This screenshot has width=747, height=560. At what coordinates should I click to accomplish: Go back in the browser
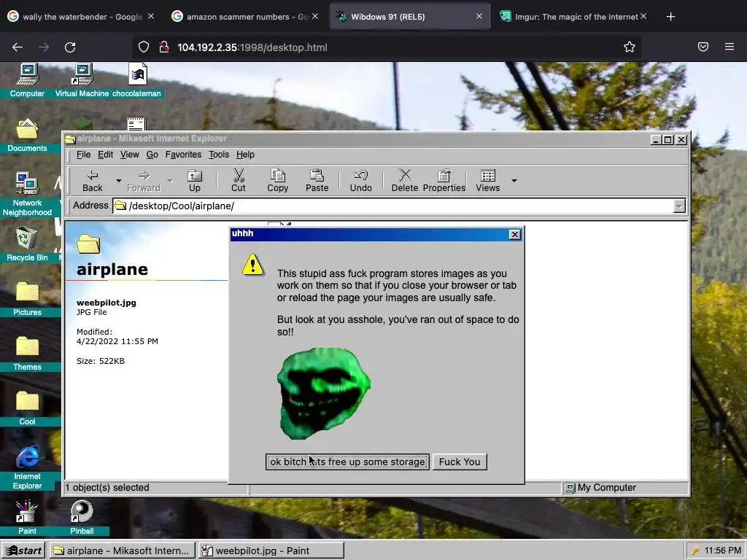[18, 47]
